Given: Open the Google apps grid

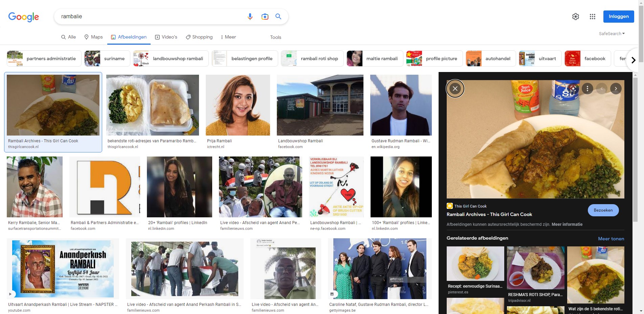Looking at the screenshot, I should [x=592, y=17].
